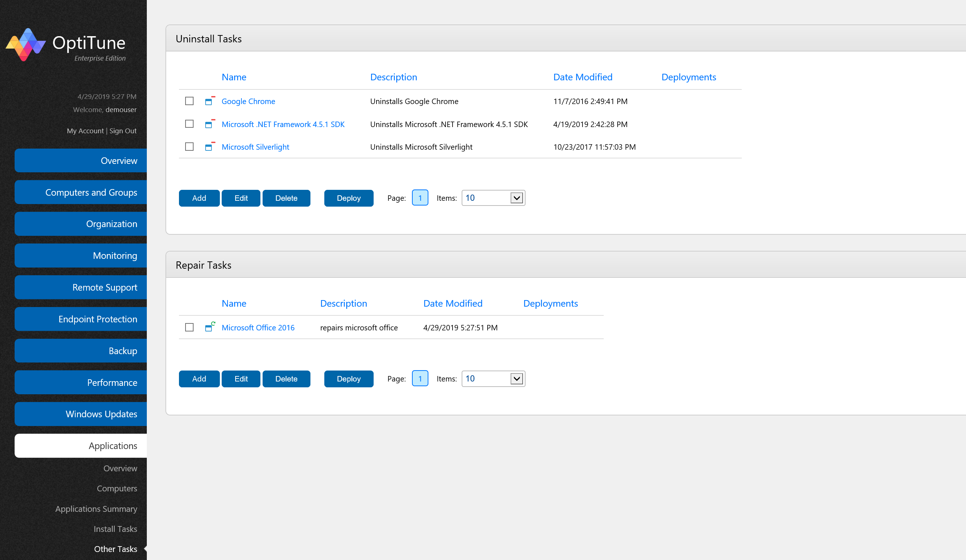
Task: Switch to Install Tasks in the sidebar
Action: [x=115, y=529]
